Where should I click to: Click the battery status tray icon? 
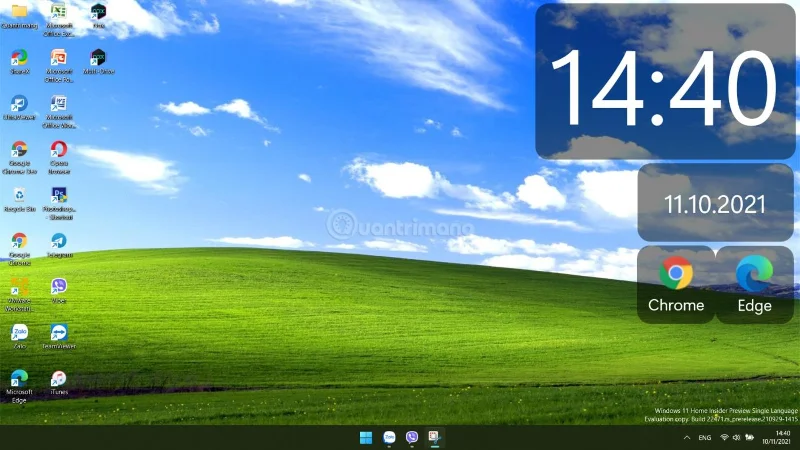[749, 438]
